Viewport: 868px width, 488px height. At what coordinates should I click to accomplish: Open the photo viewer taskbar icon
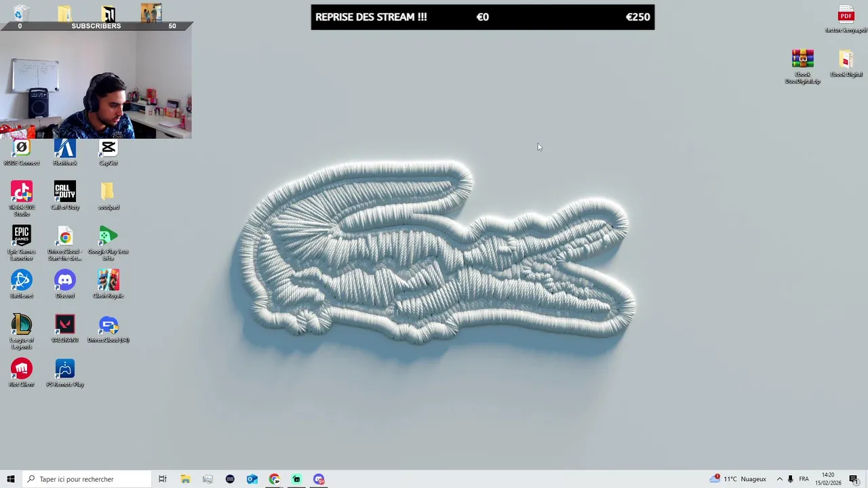click(x=208, y=479)
